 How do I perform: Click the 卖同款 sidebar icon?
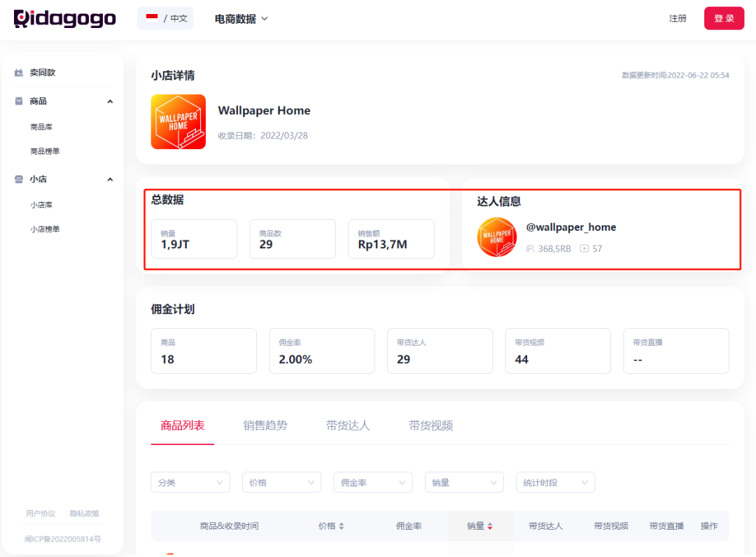19,73
